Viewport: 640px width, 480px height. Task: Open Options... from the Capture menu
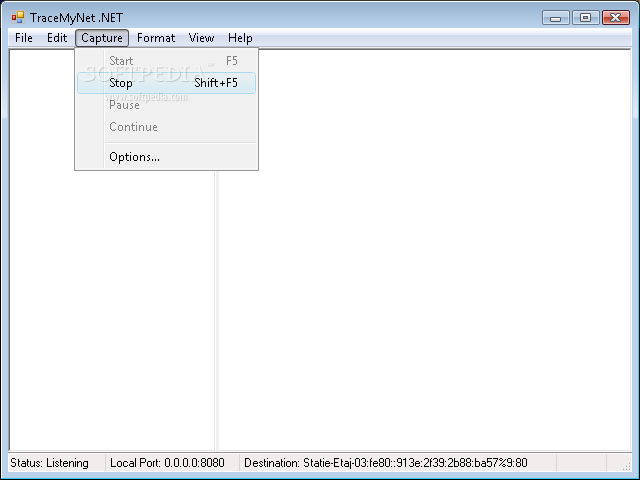167,157
